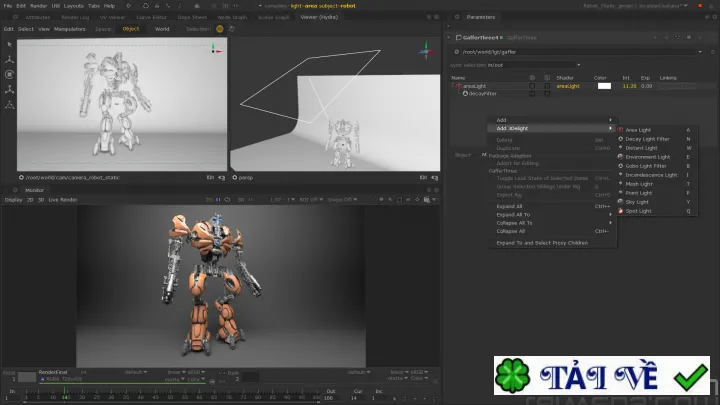This screenshot has height=405, width=720.
Task: Click the Area Light icon in submenu
Action: [621, 130]
